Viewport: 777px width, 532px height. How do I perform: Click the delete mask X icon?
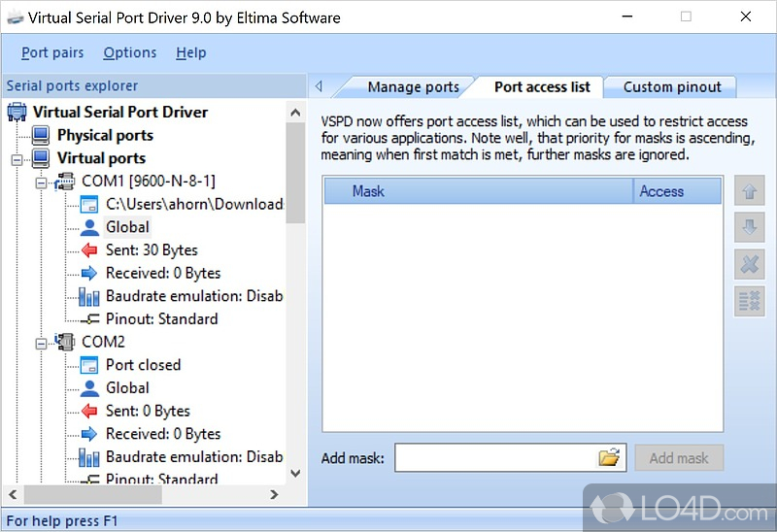click(749, 264)
